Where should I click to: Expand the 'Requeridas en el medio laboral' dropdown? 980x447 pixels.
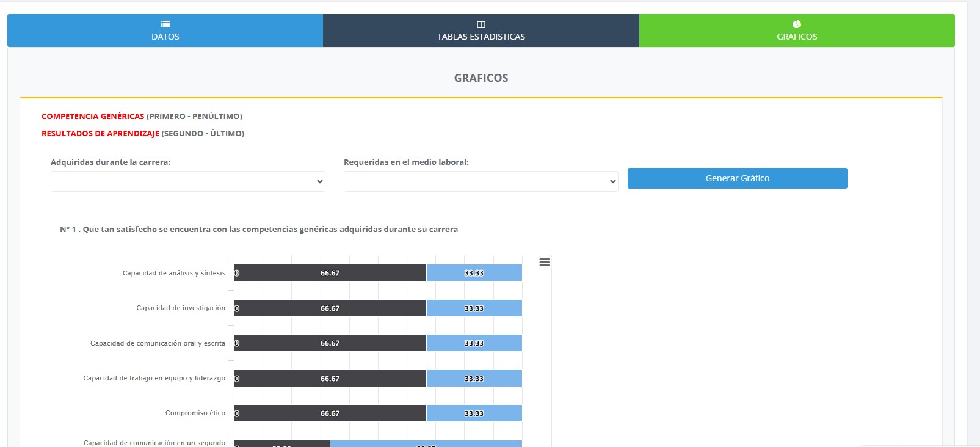481,181
